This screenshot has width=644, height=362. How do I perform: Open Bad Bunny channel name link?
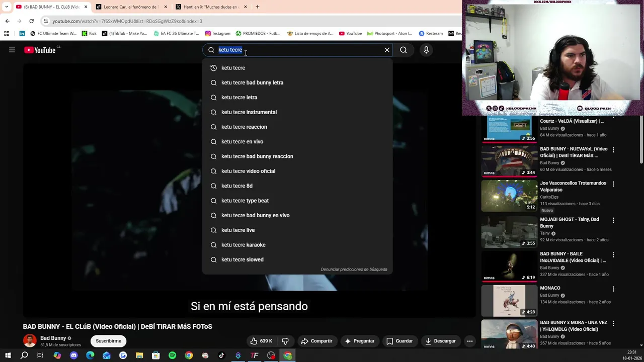pyautogui.click(x=53, y=338)
